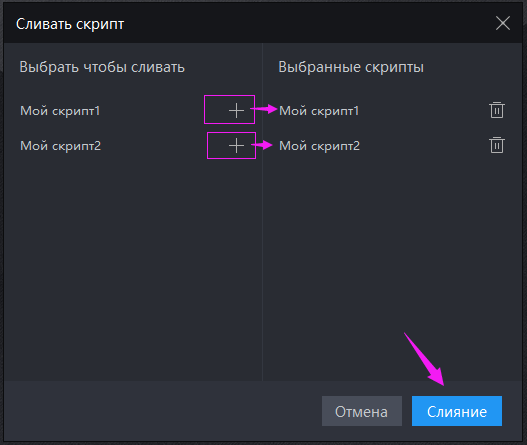The image size is (527, 445).
Task: Click the Отмена button
Action: click(x=362, y=411)
